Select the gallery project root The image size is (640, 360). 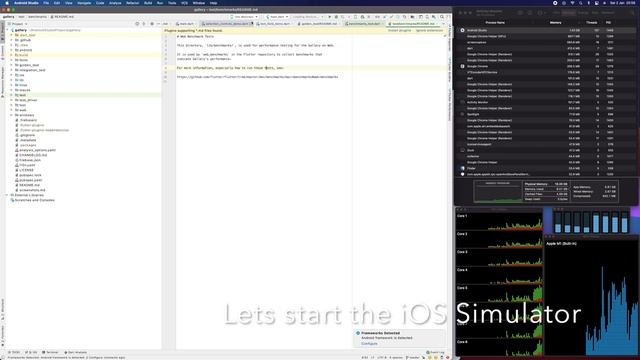click(21, 30)
